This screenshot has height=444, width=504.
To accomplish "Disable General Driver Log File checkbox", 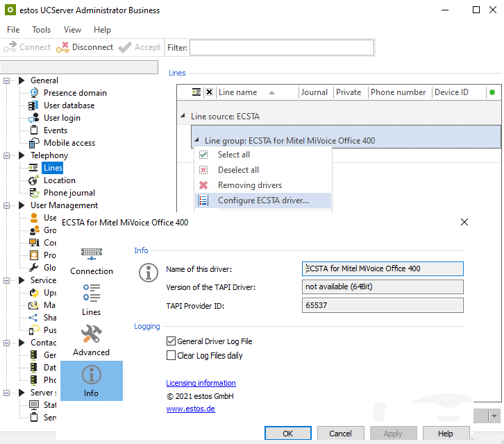I will 171,341.
